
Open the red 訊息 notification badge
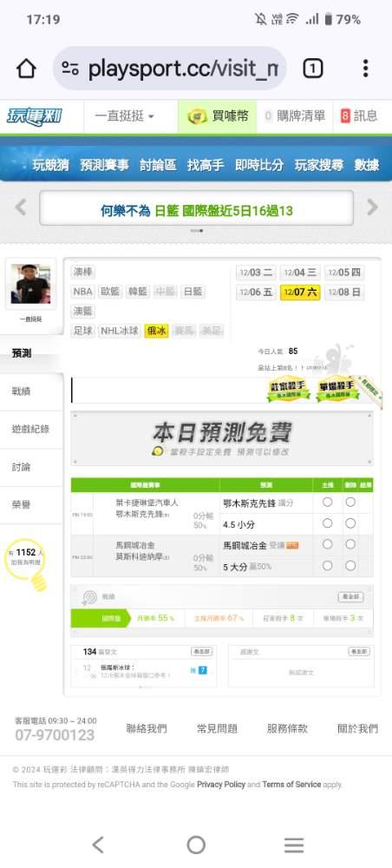pos(345,116)
